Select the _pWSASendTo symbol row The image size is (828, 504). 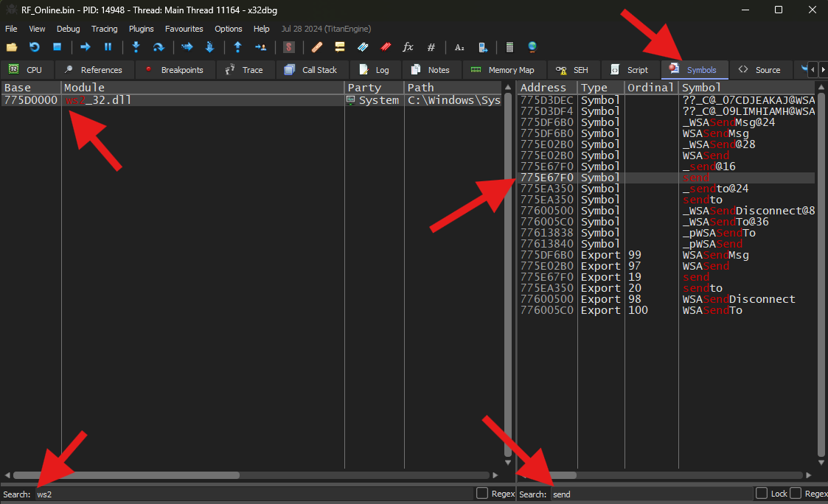tap(667, 234)
